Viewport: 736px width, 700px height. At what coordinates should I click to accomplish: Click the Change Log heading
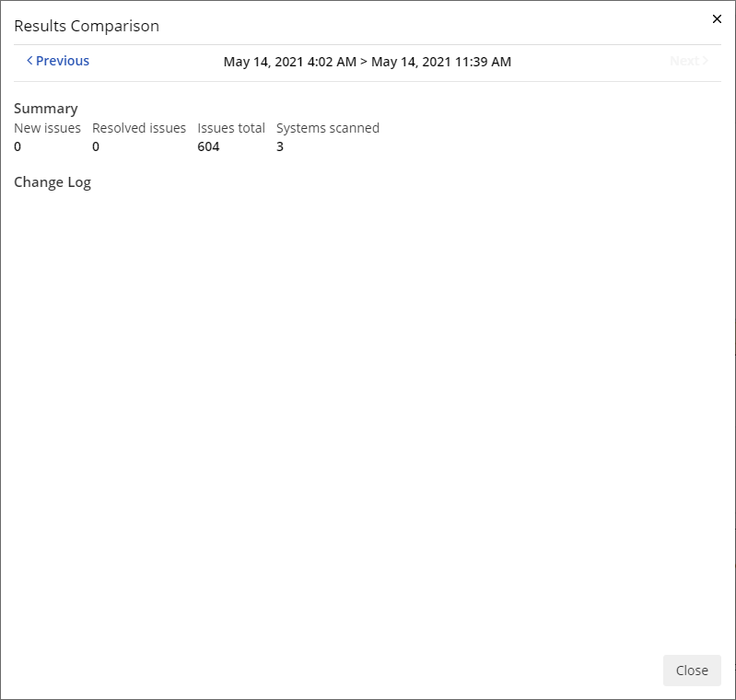53,181
